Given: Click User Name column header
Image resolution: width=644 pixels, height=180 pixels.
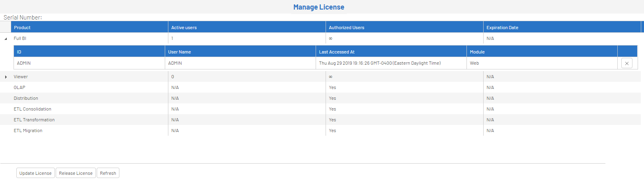Looking at the screenshot, I should tap(180, 52).
